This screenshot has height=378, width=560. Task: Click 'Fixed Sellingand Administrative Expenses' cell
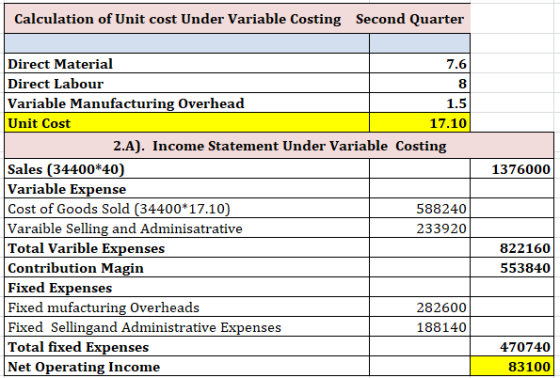pos(187,327)
